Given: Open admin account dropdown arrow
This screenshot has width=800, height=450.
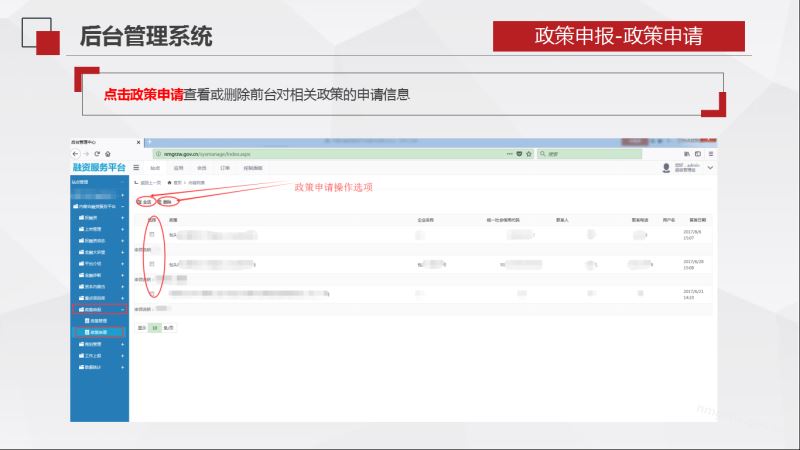Looking at the screenshot, I should pyautogui.click(x=711, y=168).
